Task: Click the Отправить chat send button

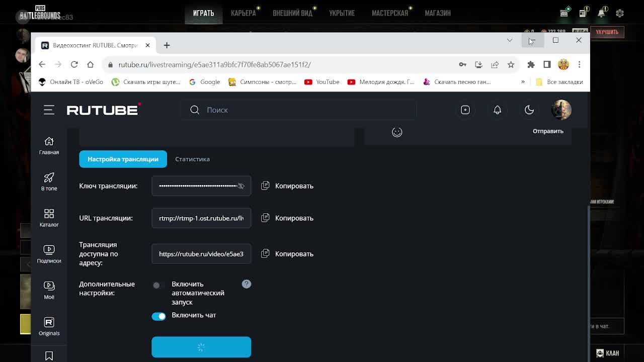Action: point(548,131)
